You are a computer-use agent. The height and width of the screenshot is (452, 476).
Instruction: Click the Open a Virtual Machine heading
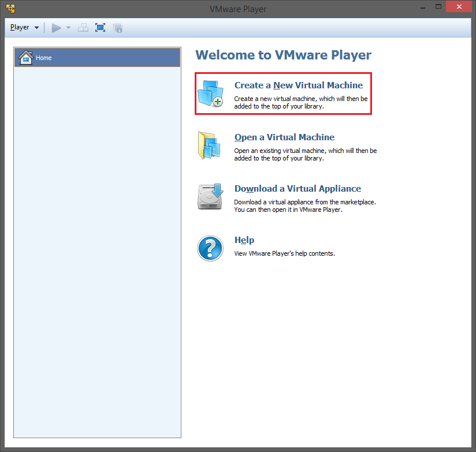(284, 137)
